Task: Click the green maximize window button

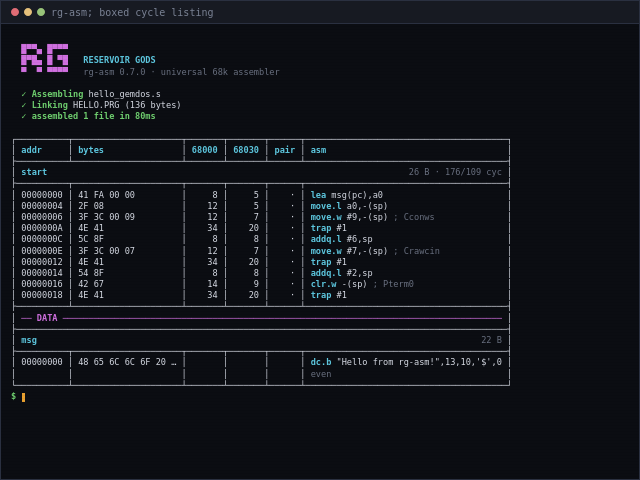Action: 41,12
